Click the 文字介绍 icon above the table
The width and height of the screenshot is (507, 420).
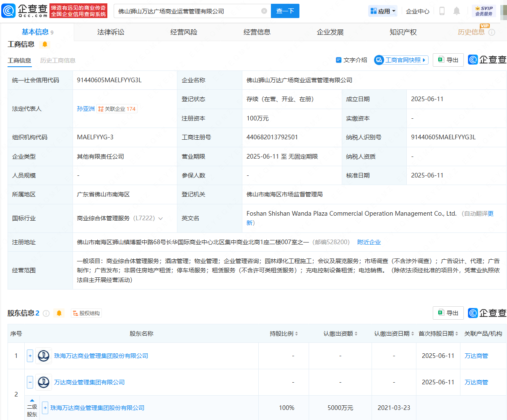coord(340,60)
